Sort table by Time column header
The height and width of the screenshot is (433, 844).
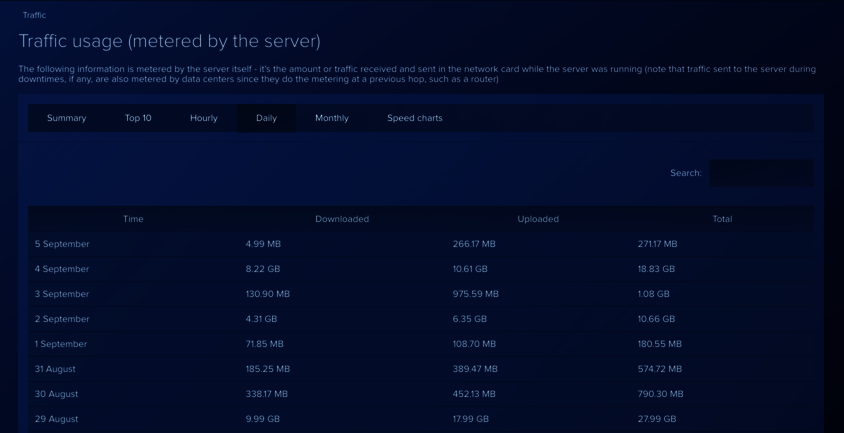(x=133, y=219)
